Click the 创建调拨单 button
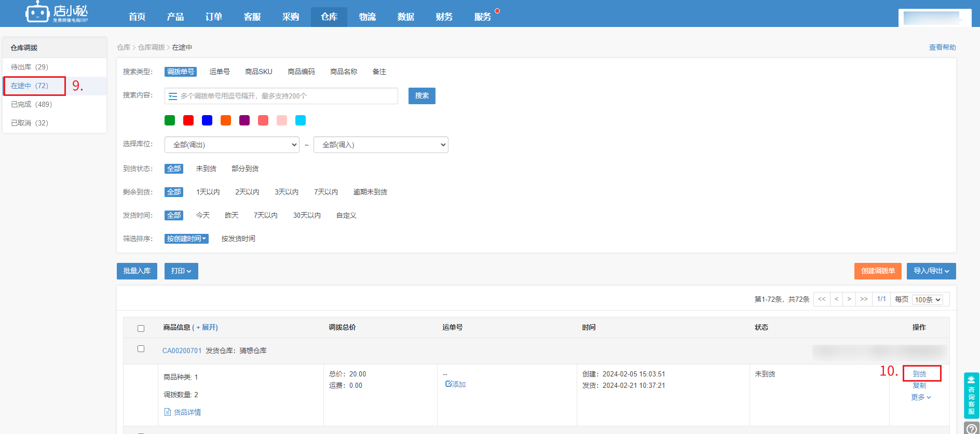The height and width of the screenshot is (434, 980). pos(878,271)
